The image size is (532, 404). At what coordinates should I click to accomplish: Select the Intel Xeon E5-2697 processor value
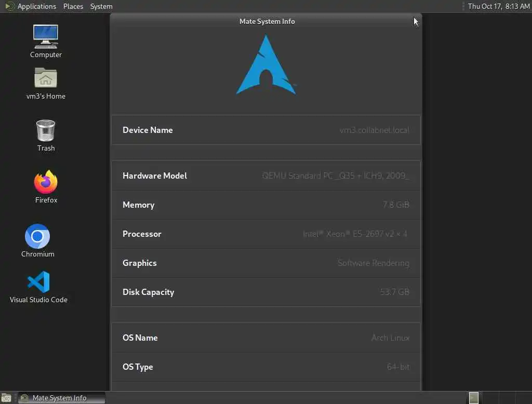tap(355, 234)
